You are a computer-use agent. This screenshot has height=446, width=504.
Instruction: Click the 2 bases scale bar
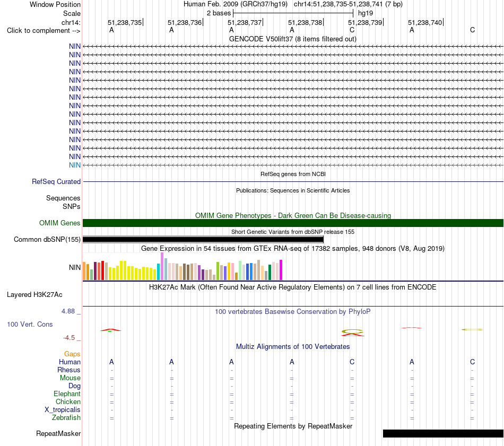(x=293, y=13)
